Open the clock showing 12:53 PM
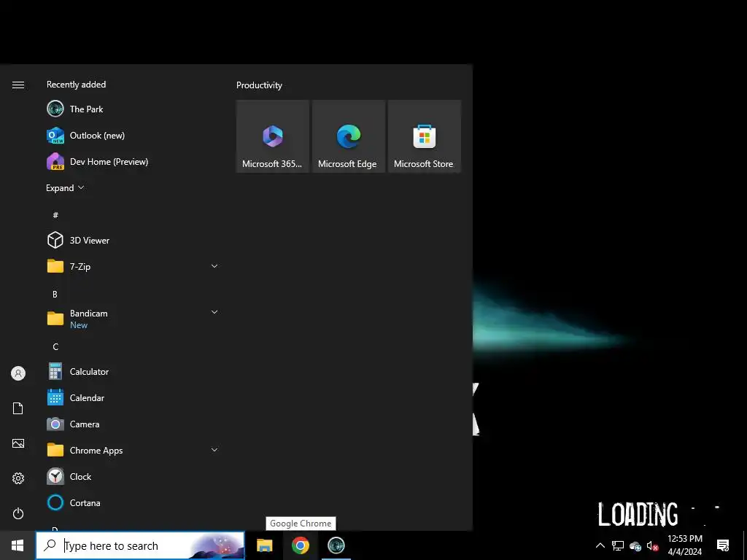Screen dimensions: 747x560 point(684,545)
